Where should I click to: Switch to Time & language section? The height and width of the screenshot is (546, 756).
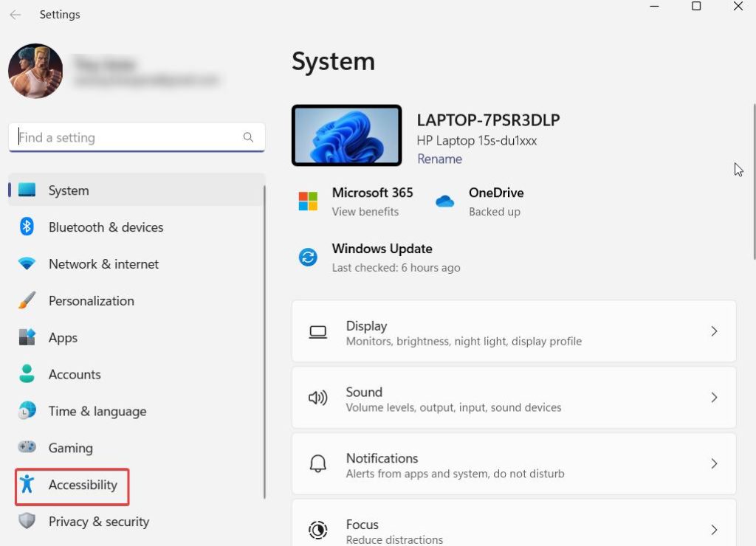coord(97,411)
